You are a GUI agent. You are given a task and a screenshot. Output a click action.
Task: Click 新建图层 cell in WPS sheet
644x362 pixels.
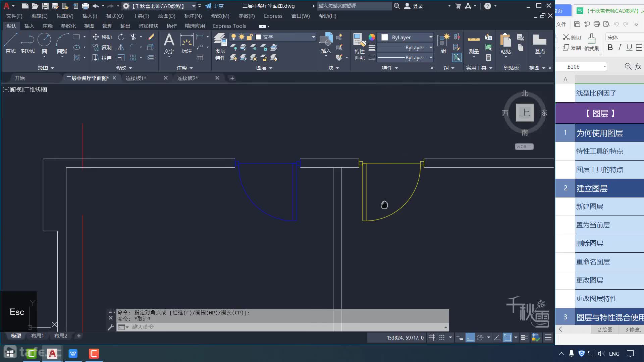pyautogui.click(x=609, y=206)
